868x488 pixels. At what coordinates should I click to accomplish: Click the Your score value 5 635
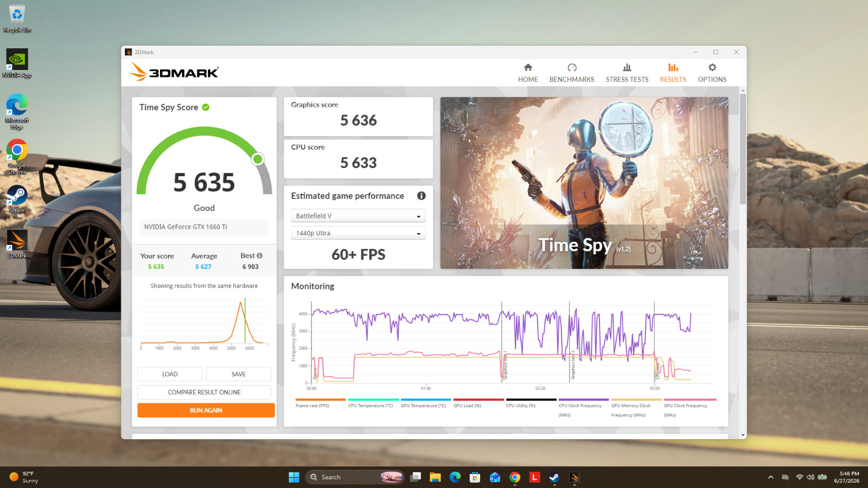coord(156,267)
